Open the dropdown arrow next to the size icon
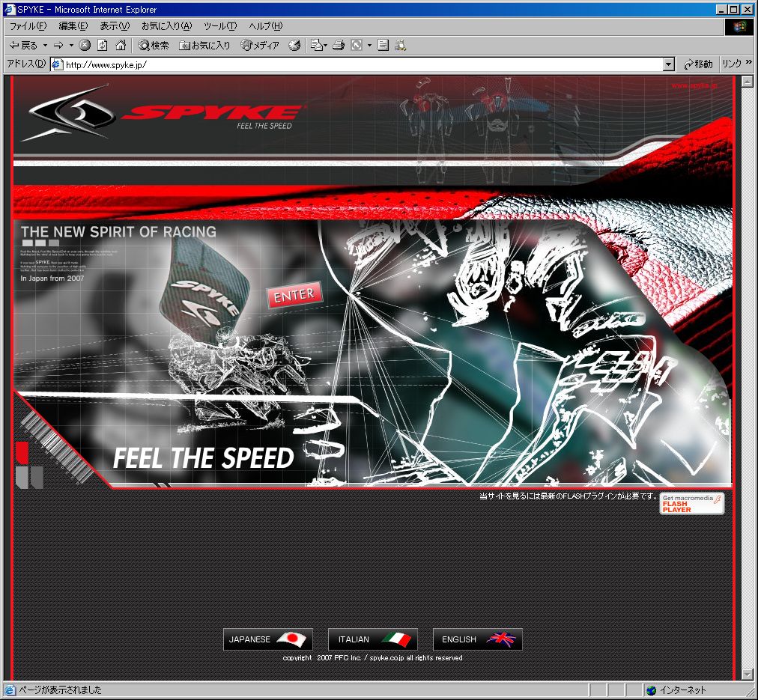This screenshot has height=700, width=758. [x=369, y=46]
